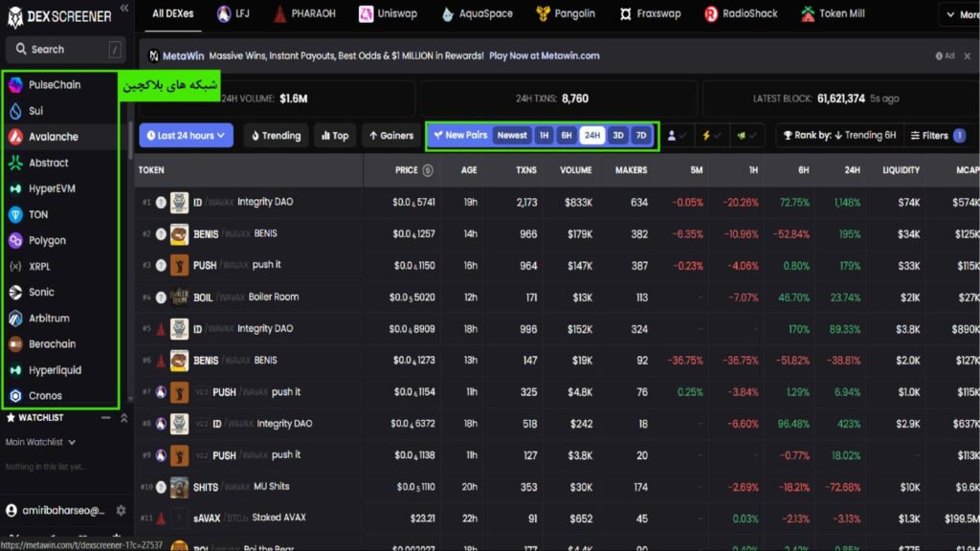Open the RadioShack DEX tab

[741, 13]
